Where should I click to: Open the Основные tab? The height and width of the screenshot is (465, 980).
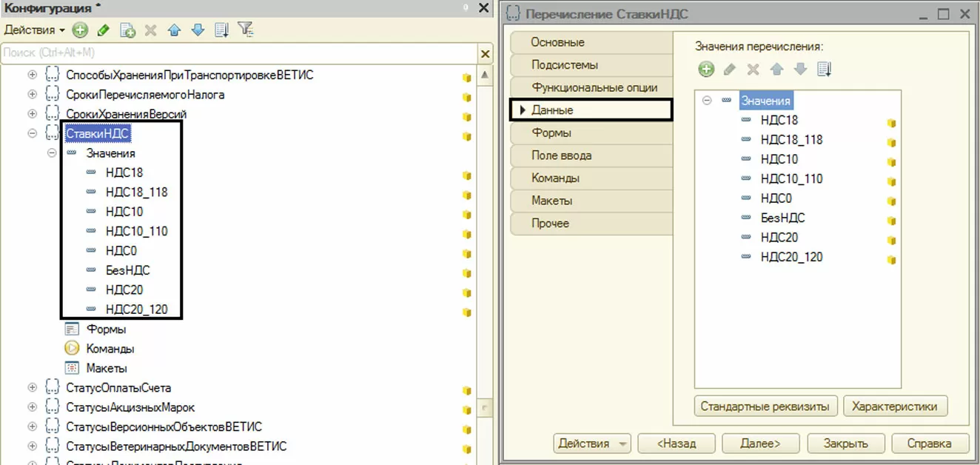pyautogui.click(x=591, y=42)
